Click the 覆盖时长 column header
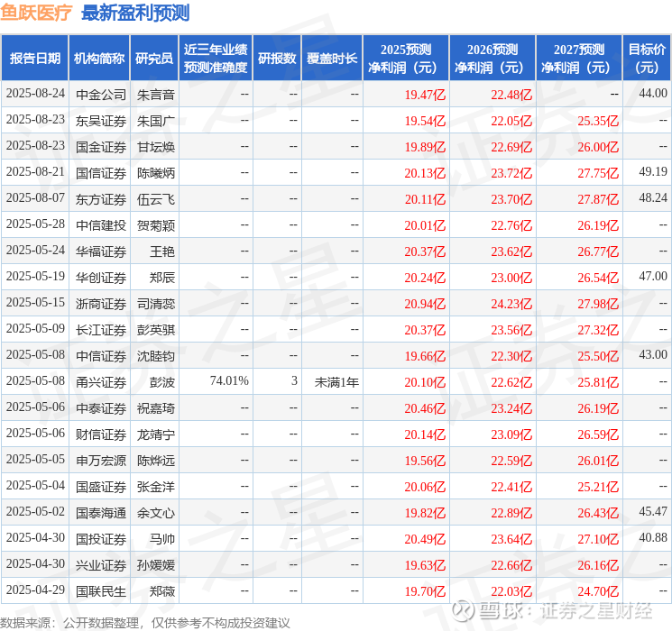 point(332,59)
